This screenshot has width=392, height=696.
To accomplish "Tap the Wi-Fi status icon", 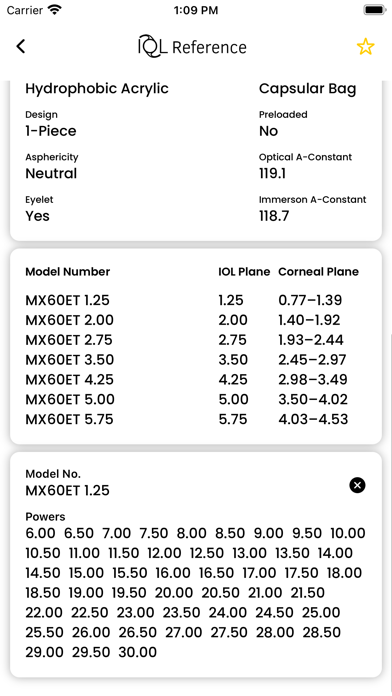I will pos(55,10).
